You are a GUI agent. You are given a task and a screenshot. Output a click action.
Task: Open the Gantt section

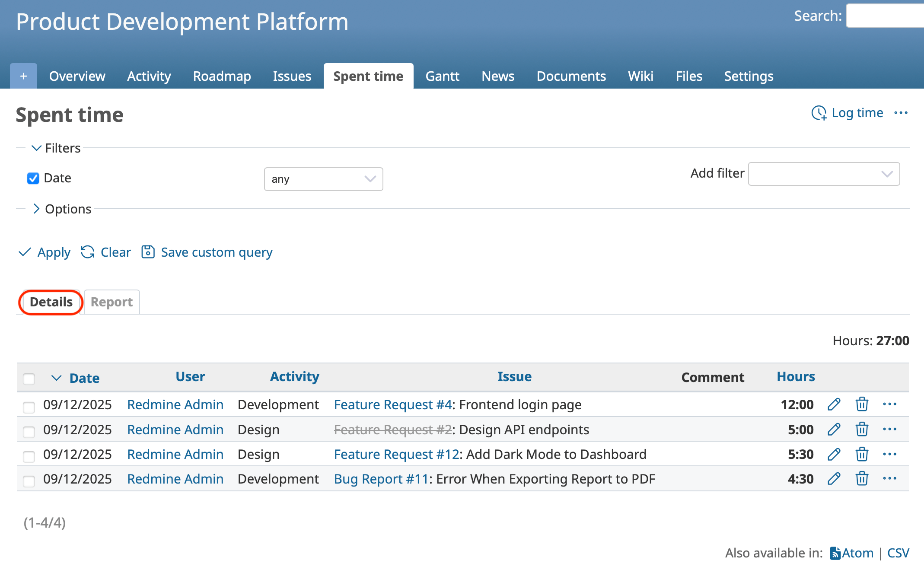click(443, 76)
